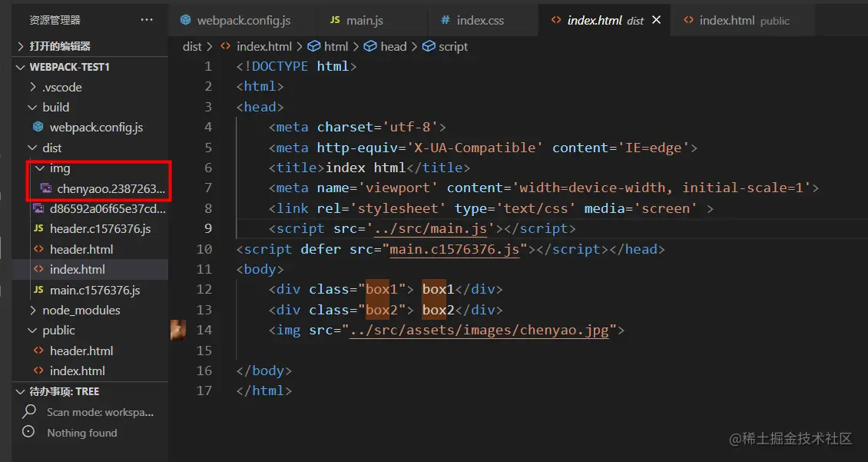Click the webpack icon beside webpack.config.js in tree
This screenshot has width=868, height=462.
[x=38, y=127]
